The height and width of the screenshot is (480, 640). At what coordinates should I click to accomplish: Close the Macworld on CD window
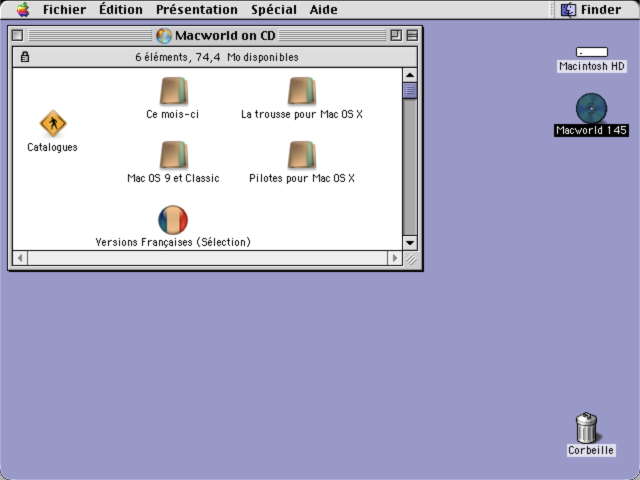17,36
